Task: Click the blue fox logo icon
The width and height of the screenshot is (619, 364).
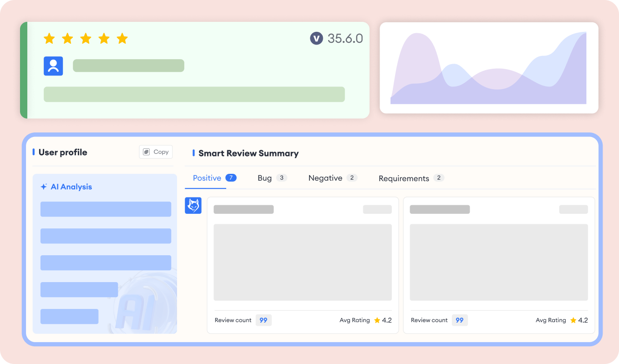Action: (193, 206)
